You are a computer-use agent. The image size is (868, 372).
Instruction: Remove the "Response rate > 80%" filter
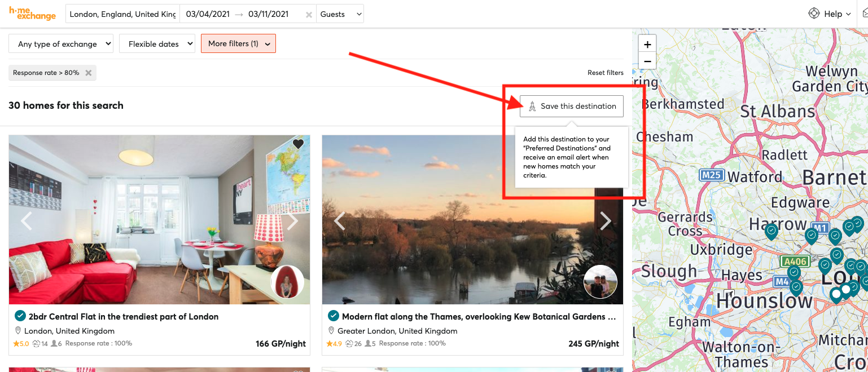(88, 73)
